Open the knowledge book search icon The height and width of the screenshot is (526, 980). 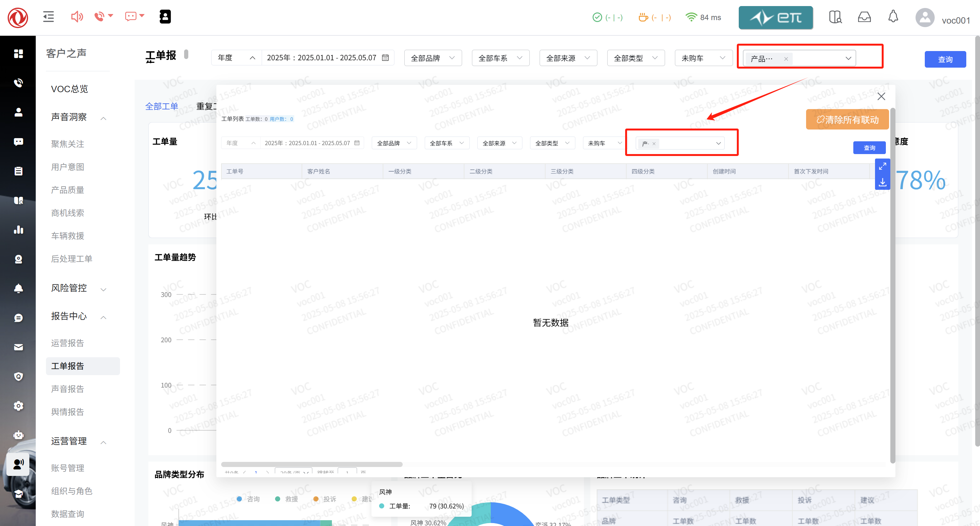click(x=835, y=17)
